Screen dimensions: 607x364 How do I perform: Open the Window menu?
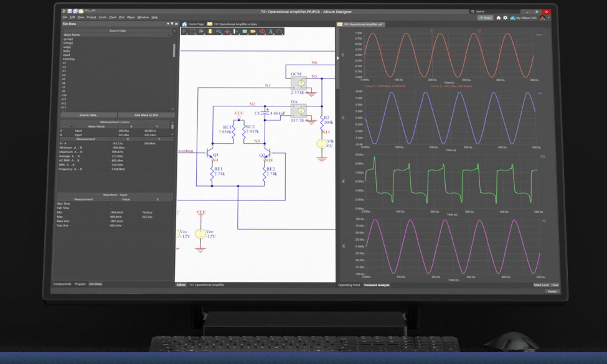pos(143,17)
